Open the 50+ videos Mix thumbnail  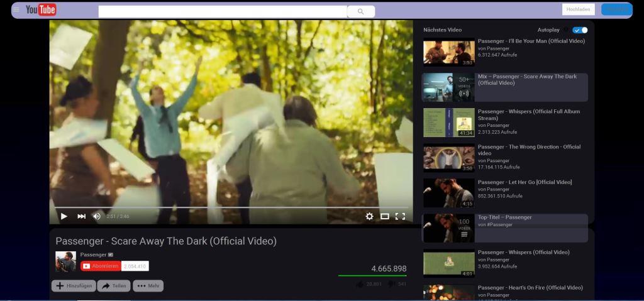tap(449, 87)
